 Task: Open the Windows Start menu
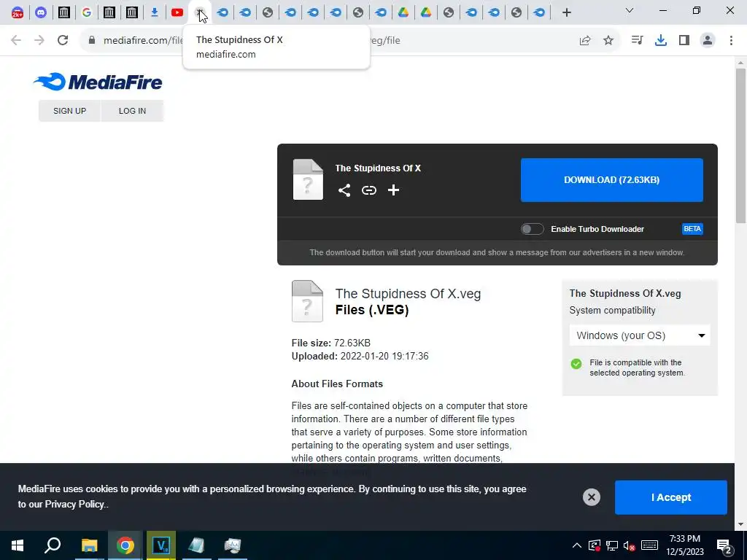pos(18,545)
